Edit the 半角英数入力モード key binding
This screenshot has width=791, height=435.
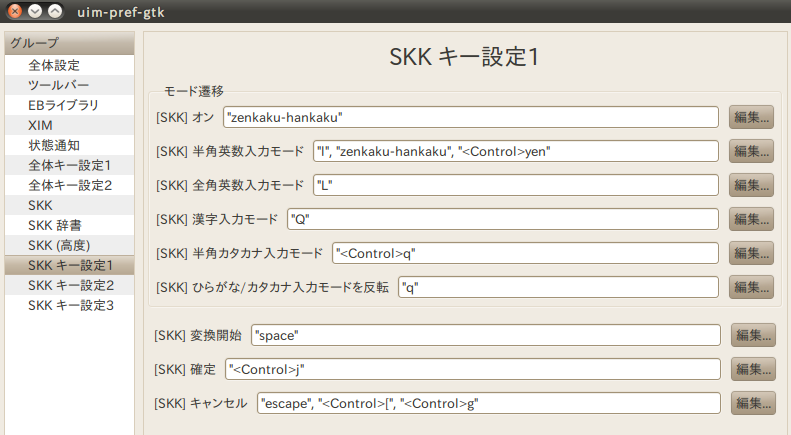pyautogui.click(x=751, y=151)
